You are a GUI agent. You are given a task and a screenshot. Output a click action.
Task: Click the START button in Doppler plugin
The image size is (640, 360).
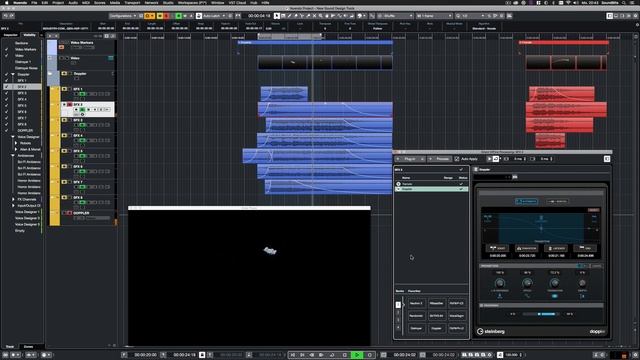click(498, 248)
